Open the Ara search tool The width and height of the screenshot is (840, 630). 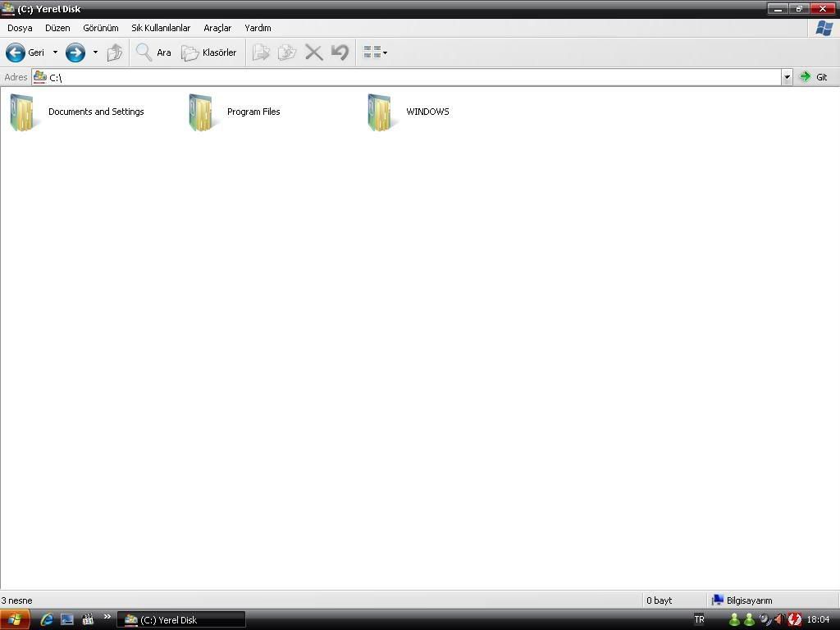coord(153,52)
